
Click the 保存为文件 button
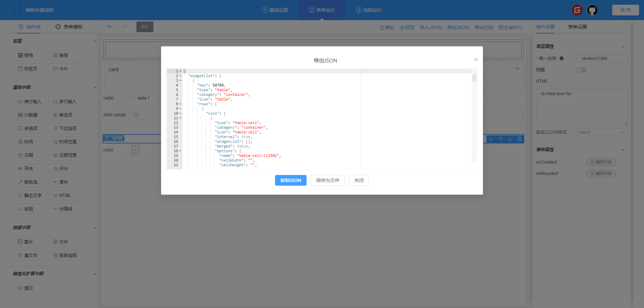(x=327, y=181)
